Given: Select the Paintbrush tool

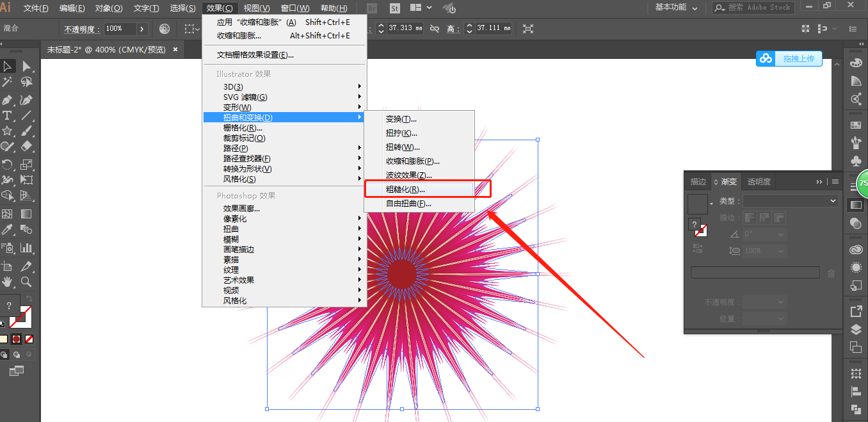Looking at the screenshot, I should pyautogui.click(x=26, y=131).
